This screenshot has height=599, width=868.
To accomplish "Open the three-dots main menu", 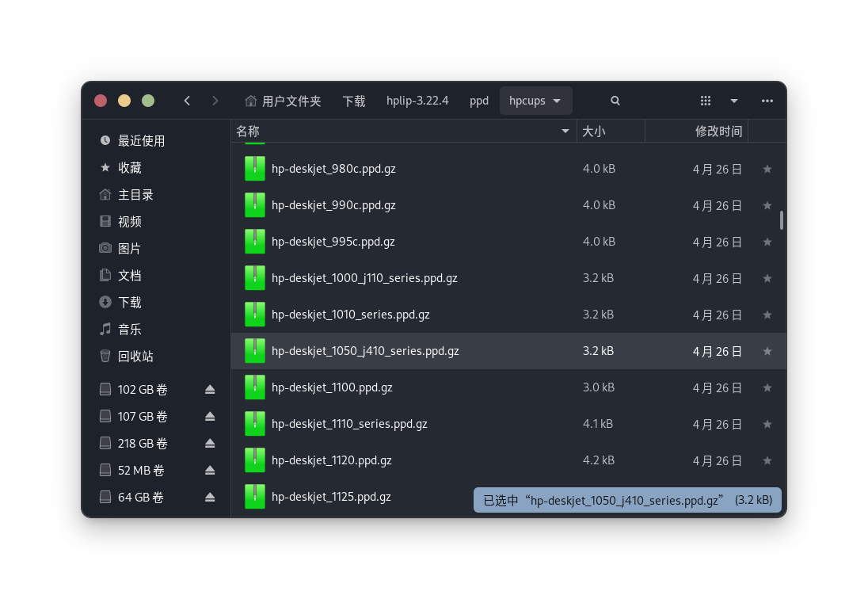I will [767, 101].
